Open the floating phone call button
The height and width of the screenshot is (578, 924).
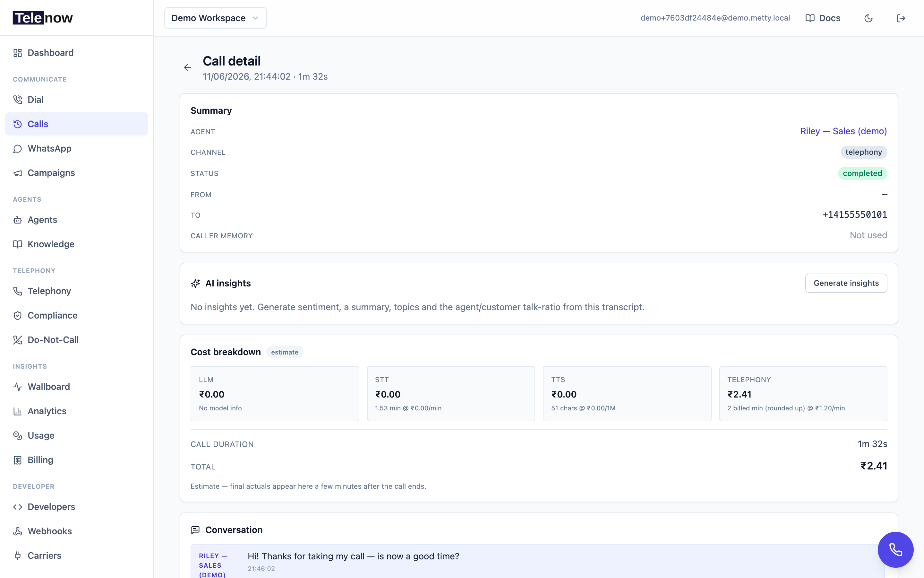pyautogui.click(x=895, y=550)
